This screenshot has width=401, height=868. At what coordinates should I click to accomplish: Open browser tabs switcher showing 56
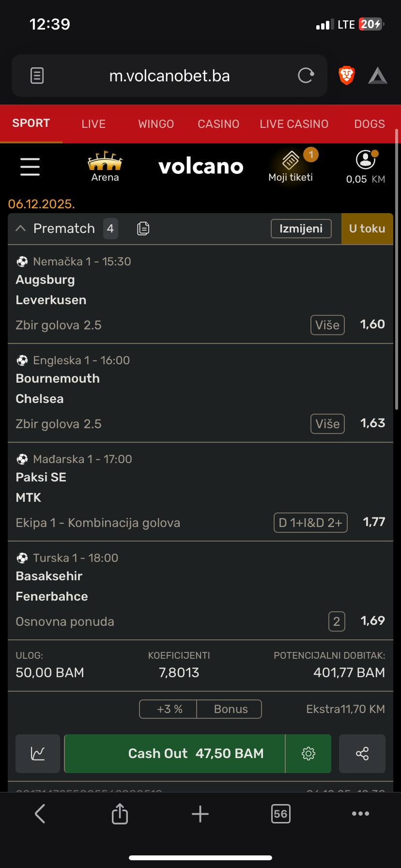click(281, 814)
